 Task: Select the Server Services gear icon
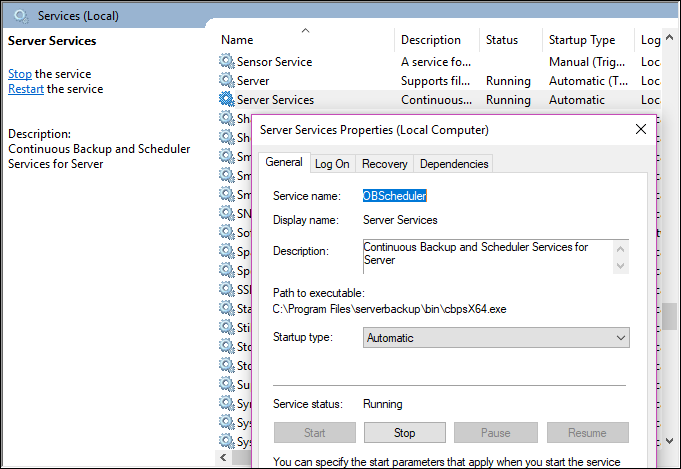(226, 100)
